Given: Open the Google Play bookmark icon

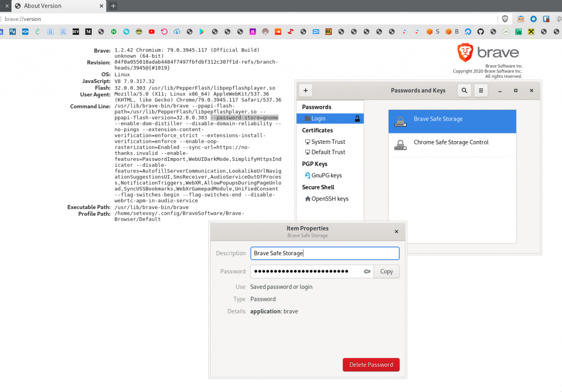Looking at the screenshot, I should 200,31.
